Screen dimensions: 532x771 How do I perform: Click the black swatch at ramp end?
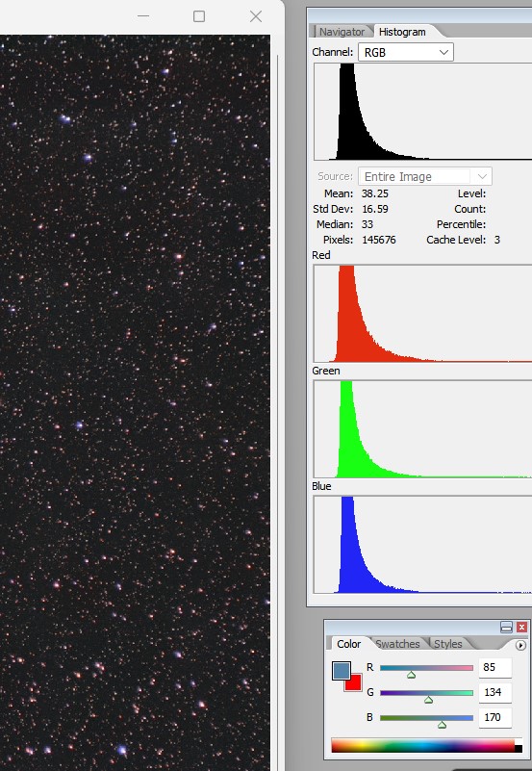519,749
